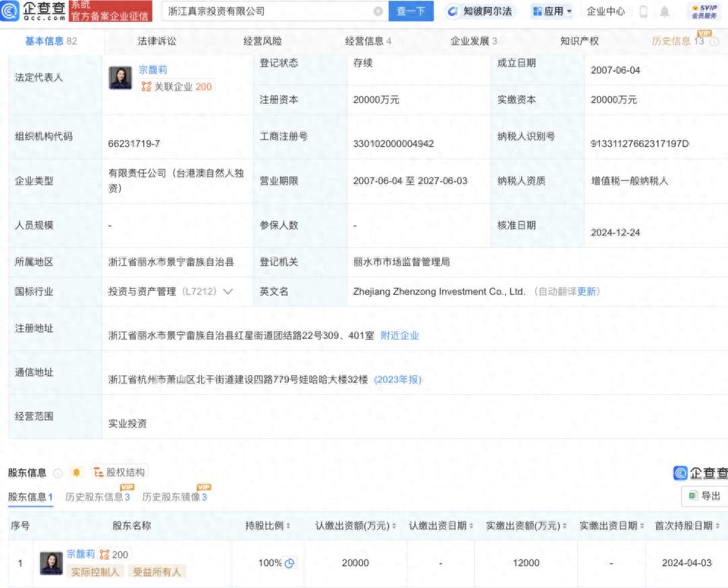Viewport: 728px width, 588px height.
Task: Open the 股权结构 equity structure view
Action: pos(119,472)
